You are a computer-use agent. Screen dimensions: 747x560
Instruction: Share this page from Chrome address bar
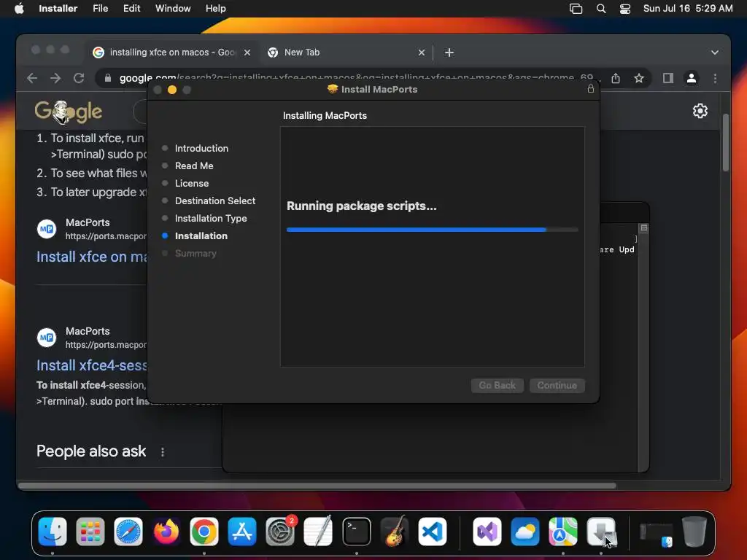[x=616, y=78]
